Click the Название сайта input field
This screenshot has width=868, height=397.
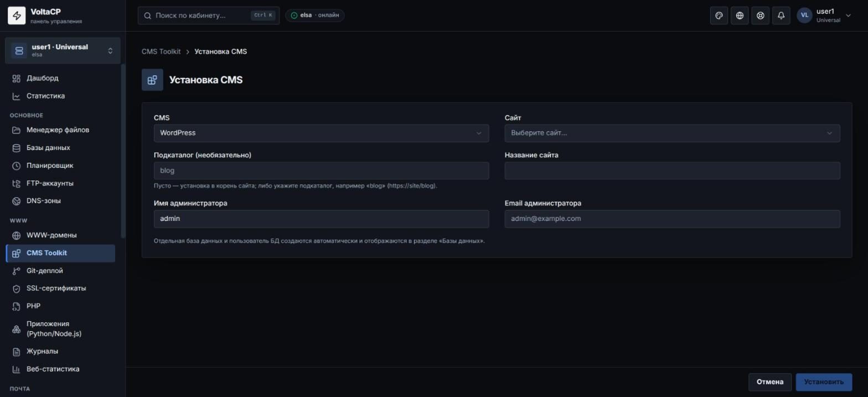tap(672, 171)
